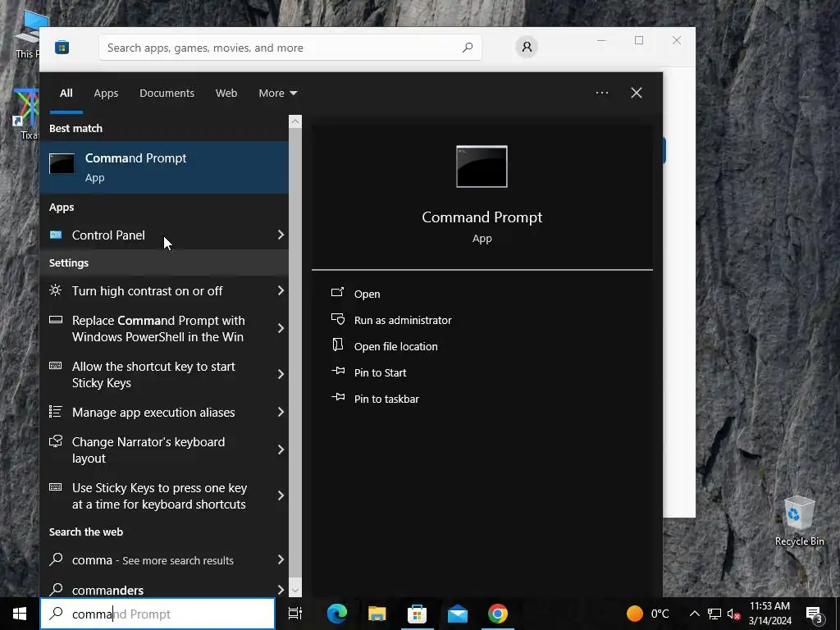Open Mail app from the taskbar
Screen dimensions: 840x630
pos(458,614)
